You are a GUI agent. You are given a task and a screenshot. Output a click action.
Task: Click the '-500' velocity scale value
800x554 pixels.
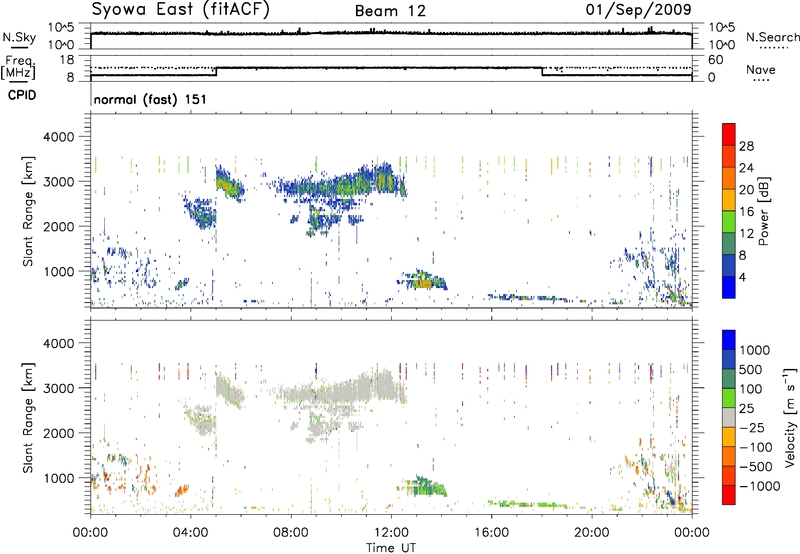tap(756, 466)
